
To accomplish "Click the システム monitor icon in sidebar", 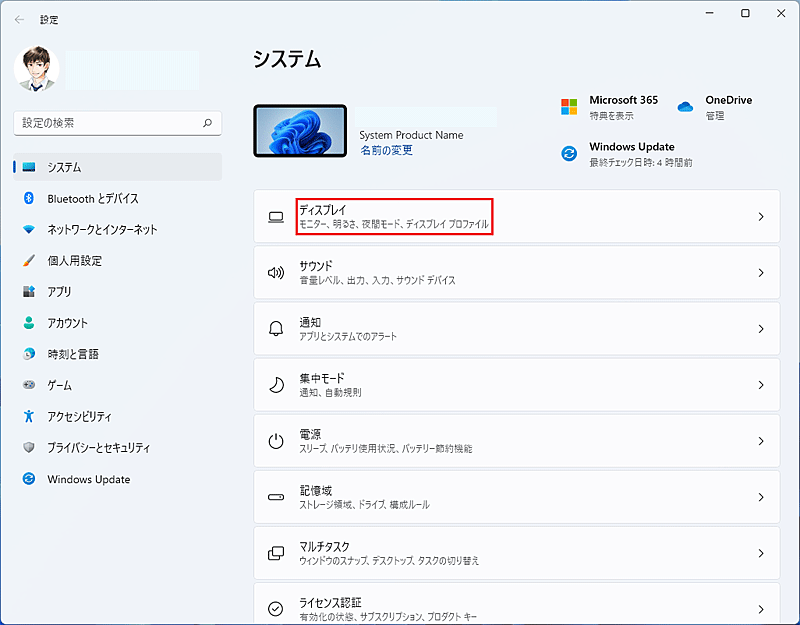I will (x=29, y=167).
